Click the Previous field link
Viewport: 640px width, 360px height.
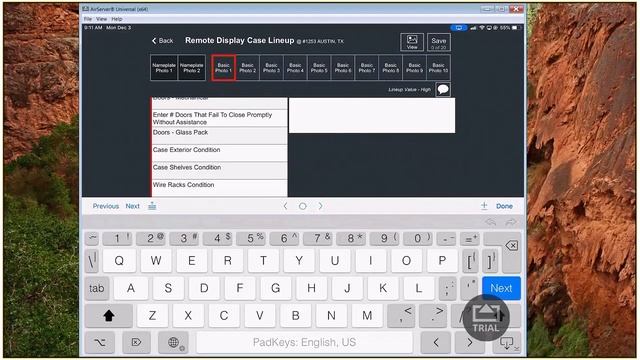[106, 206]
